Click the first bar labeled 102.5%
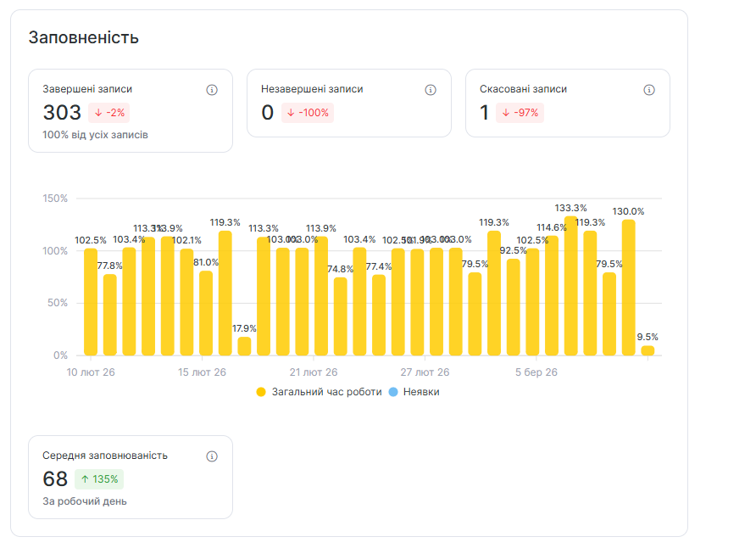The width and height of the screenshot is (756, 548). [91, 303]
